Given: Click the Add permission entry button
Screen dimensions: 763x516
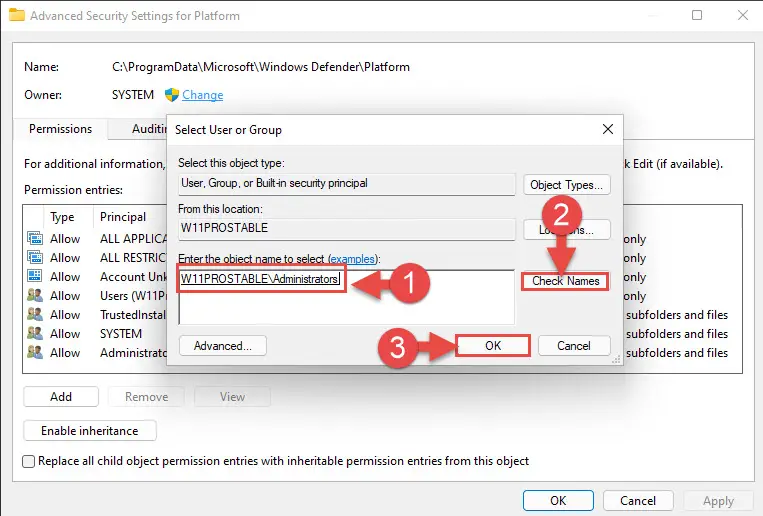Looking at the screenshot, I should pos(61,397).
